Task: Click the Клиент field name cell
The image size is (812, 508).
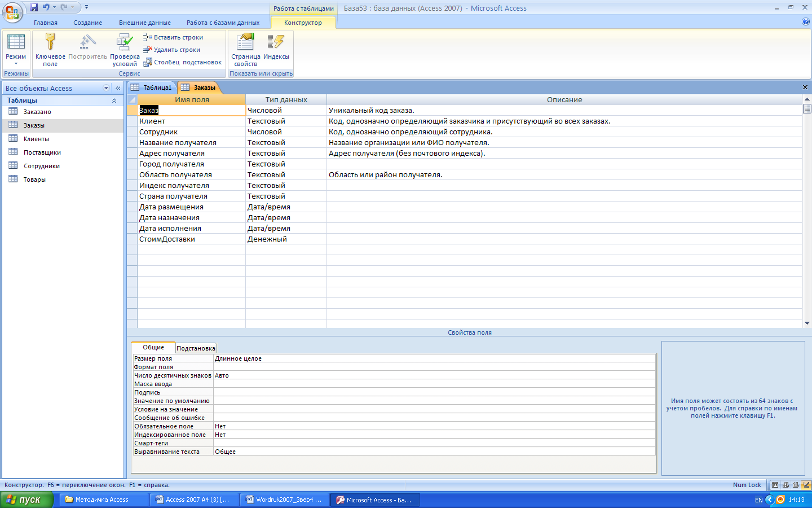Action: [191, 121]
